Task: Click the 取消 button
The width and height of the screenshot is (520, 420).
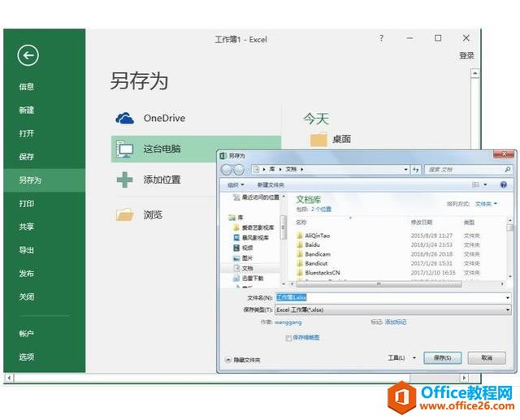Action: [487, 358]
